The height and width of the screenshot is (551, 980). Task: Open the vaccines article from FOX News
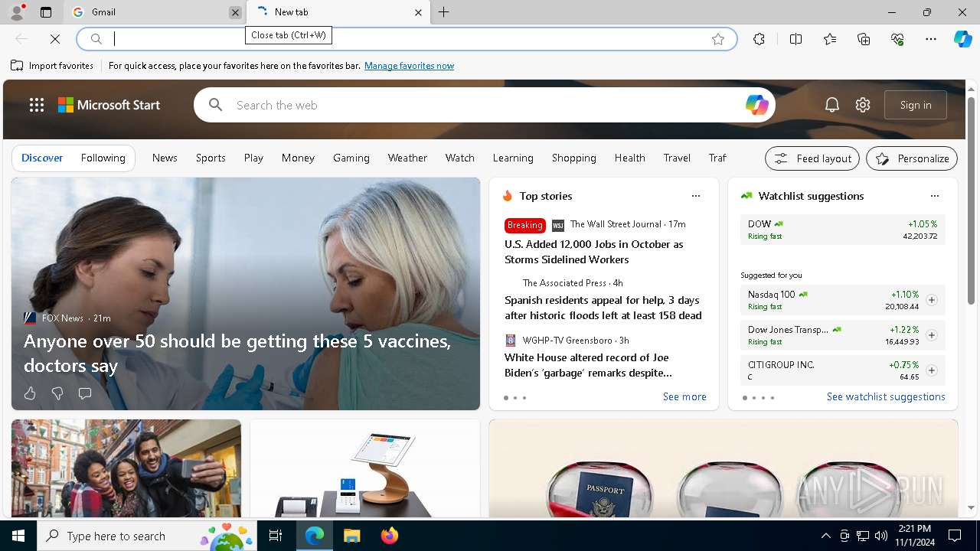237,353
